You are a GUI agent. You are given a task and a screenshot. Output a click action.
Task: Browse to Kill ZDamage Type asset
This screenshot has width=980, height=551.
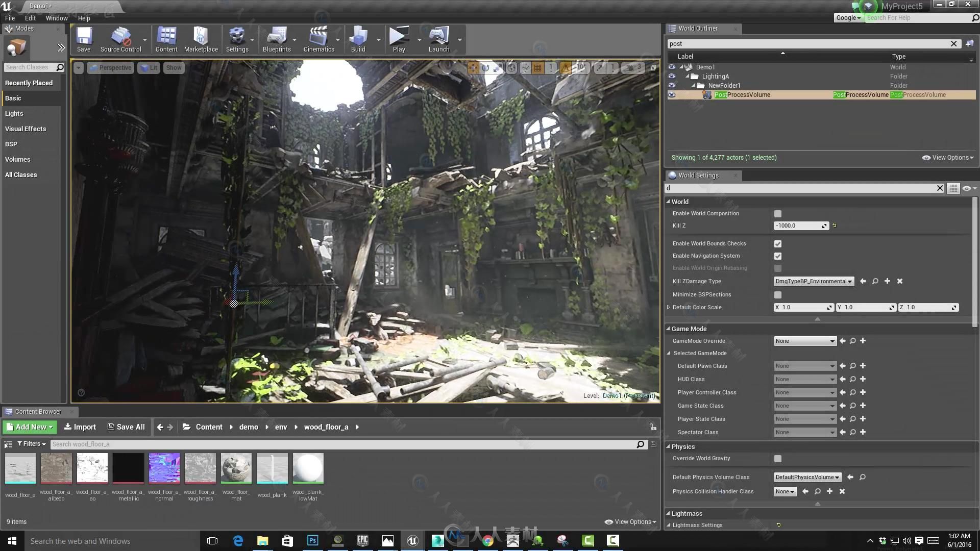pyautogui.click(x=875, y=281)
